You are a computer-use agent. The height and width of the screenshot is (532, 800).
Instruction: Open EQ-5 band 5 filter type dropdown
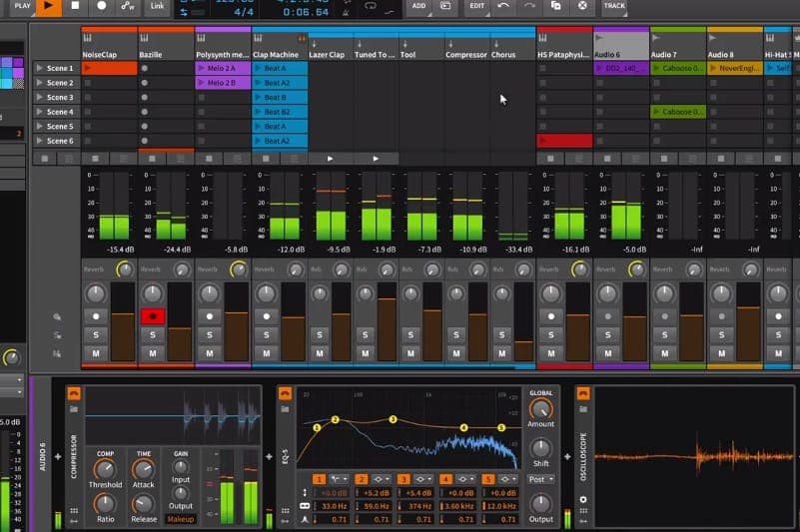tap(508, 479)
